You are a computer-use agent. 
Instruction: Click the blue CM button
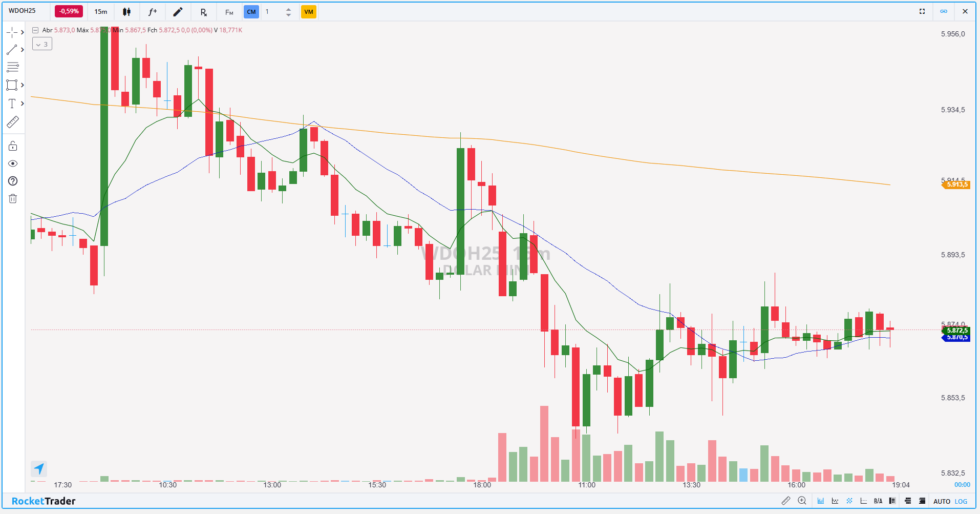point(251,12)
